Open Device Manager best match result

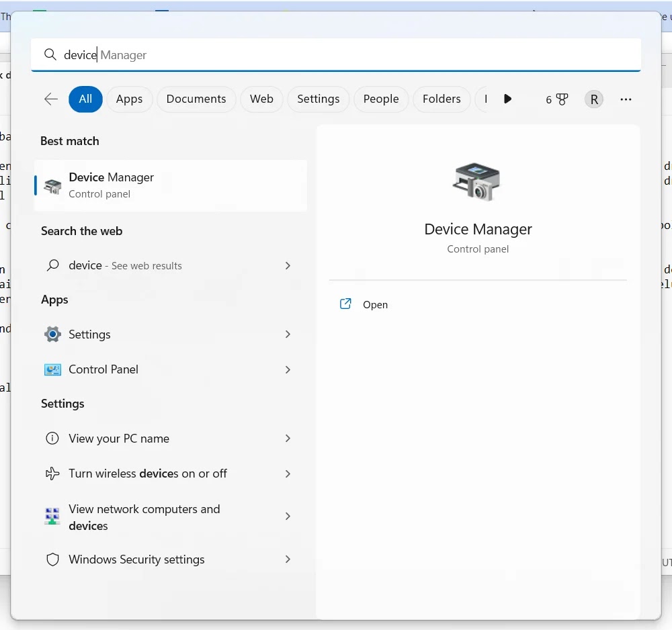click(171, 185)
